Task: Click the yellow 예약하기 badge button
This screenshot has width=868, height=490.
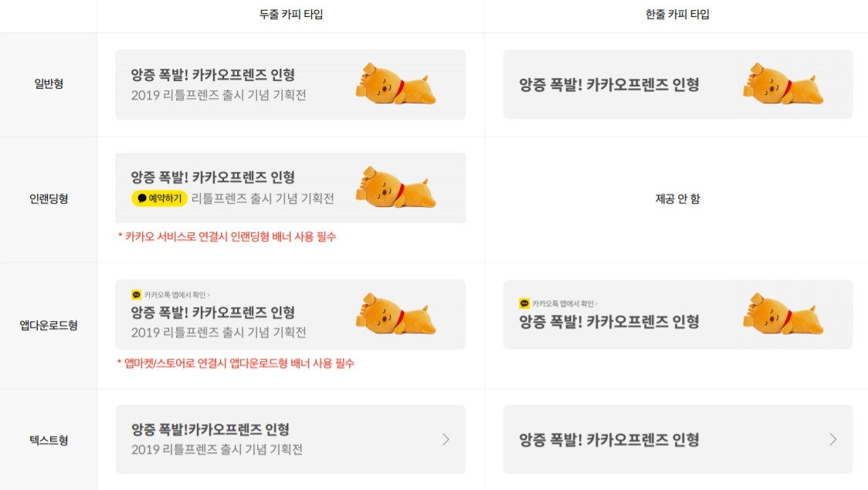Action: 159,198
